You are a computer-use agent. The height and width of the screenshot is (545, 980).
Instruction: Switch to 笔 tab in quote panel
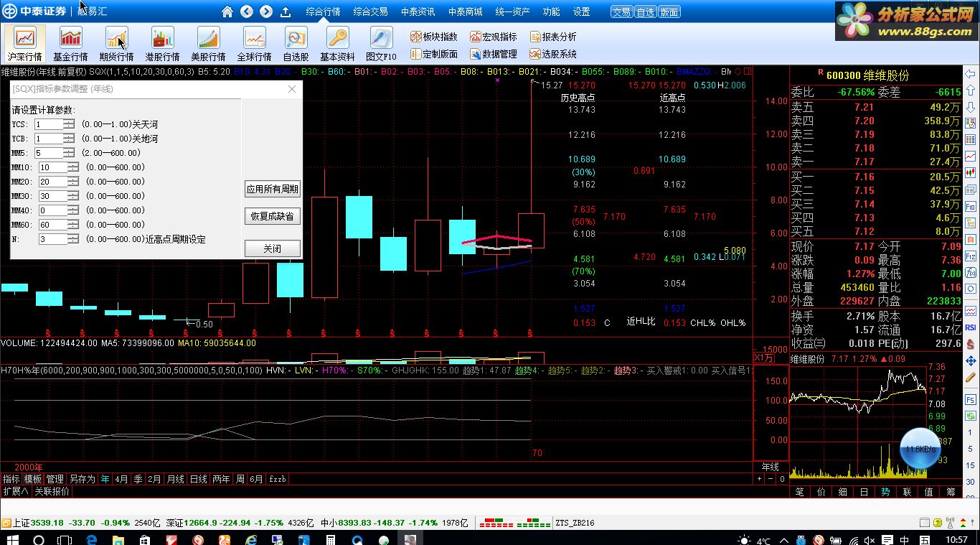coord(799,492)
